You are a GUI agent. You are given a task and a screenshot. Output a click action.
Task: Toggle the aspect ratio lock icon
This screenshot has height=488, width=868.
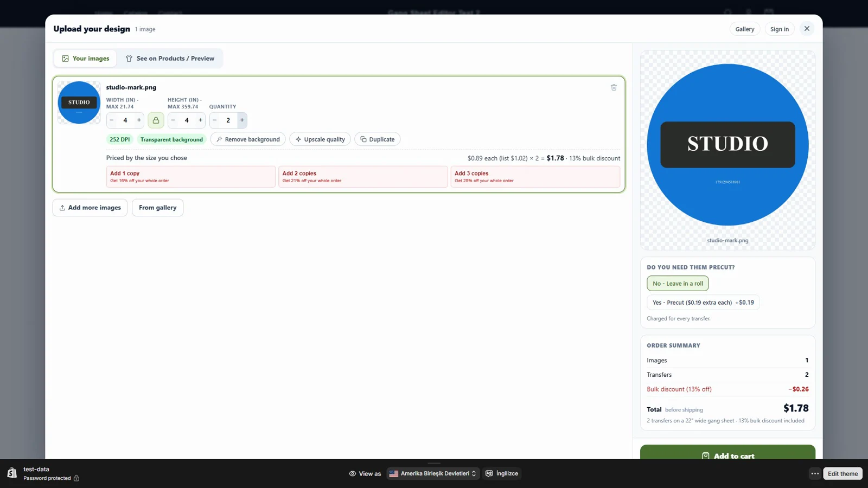point(156,120)
